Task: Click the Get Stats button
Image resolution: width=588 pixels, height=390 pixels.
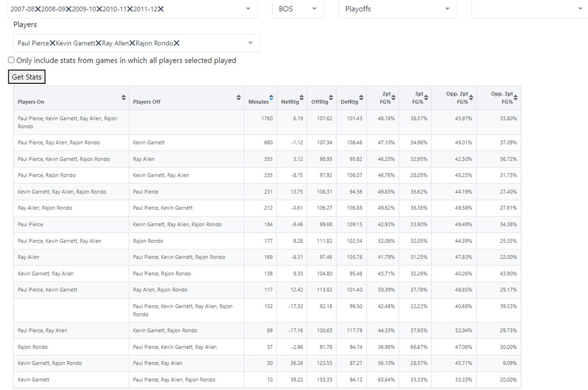Action: tap(27, 77)
